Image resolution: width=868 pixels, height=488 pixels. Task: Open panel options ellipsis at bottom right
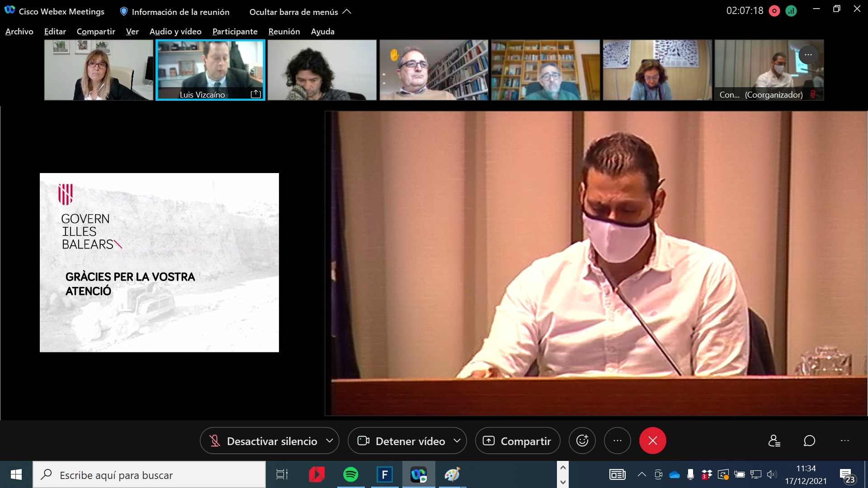pos(844,441)
